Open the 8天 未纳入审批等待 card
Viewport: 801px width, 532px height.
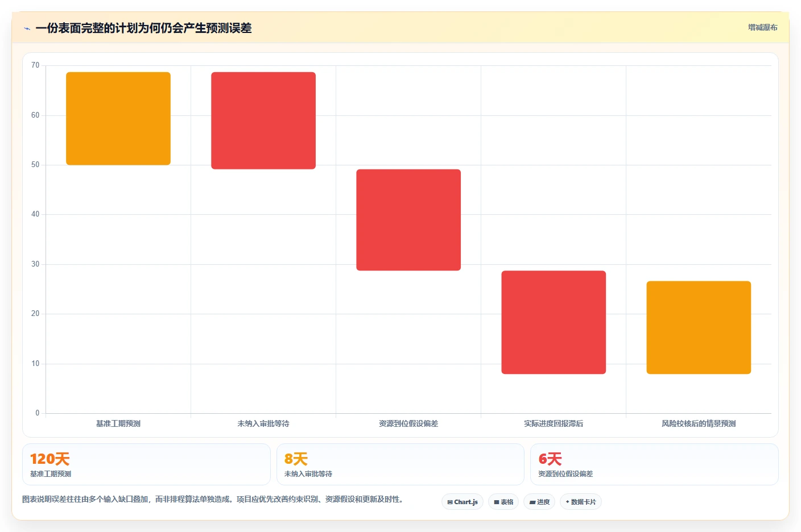[400, 464]
